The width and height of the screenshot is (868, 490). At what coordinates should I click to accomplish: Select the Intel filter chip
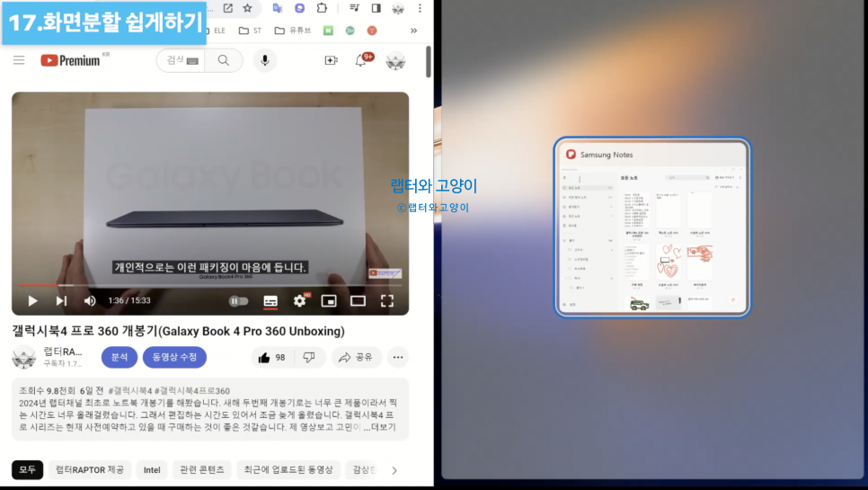(x=152, y=469)
